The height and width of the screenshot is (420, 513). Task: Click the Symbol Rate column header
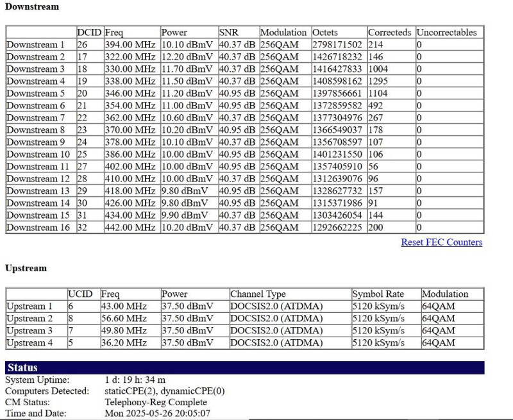(x=378, y=294)
